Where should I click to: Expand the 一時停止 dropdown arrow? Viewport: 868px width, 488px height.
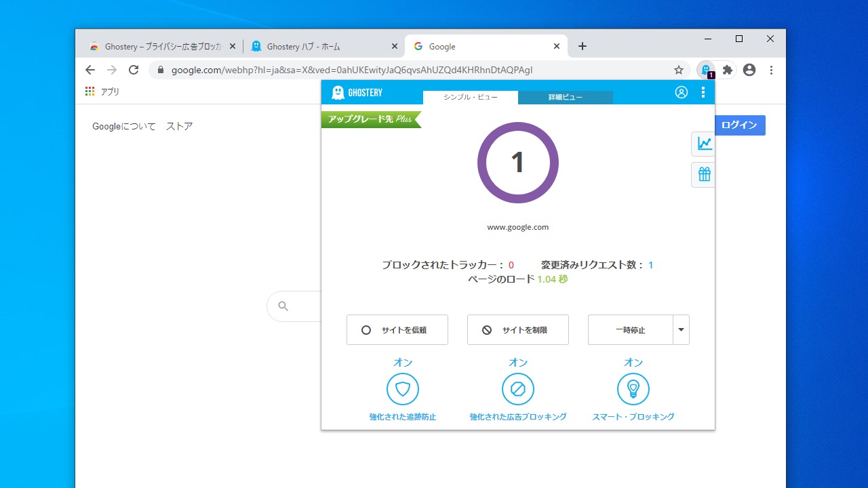click(x=681, y=330)
